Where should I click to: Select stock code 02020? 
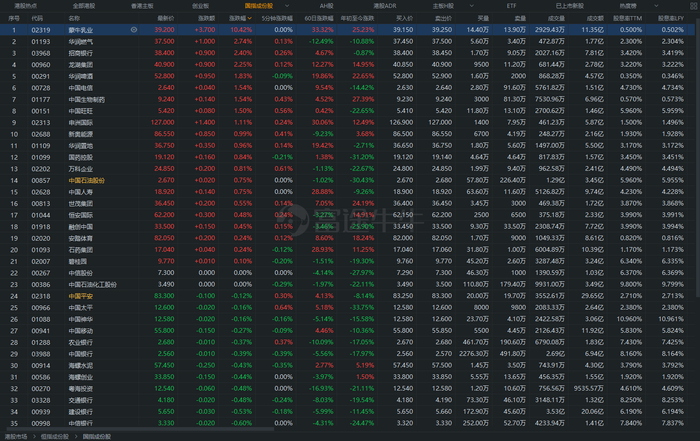[x=41, y=238]
